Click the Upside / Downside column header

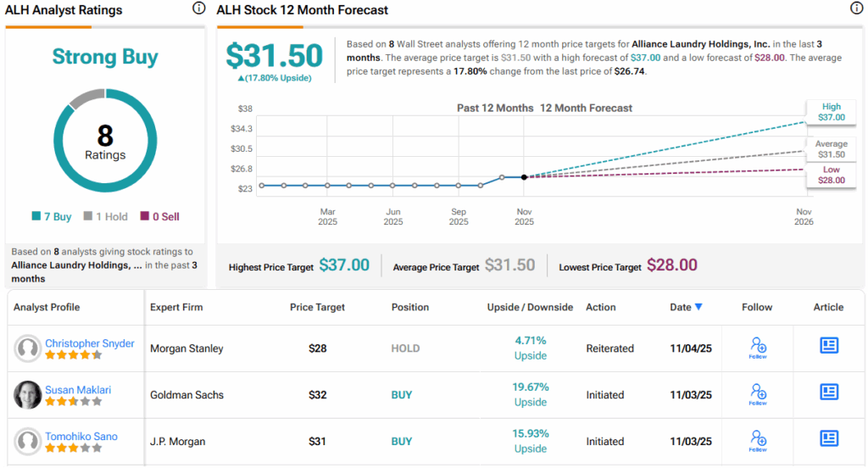pyautogui.click(x=530, y=307)
